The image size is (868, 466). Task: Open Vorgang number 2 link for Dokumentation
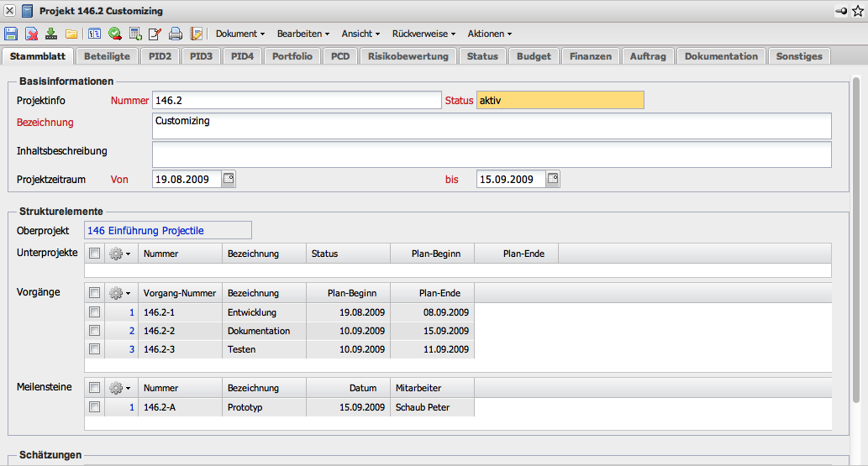(131, 331)
